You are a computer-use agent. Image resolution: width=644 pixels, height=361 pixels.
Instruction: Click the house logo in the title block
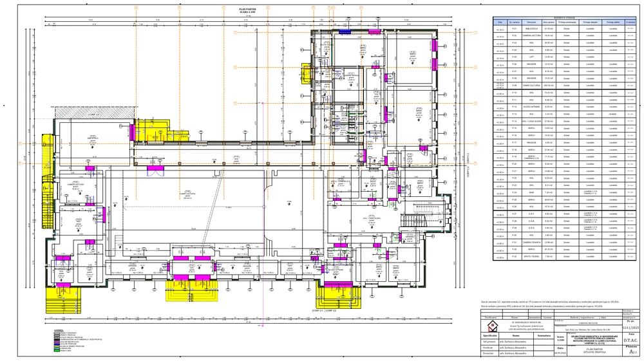pyautogui.click(x=492, y=326)
